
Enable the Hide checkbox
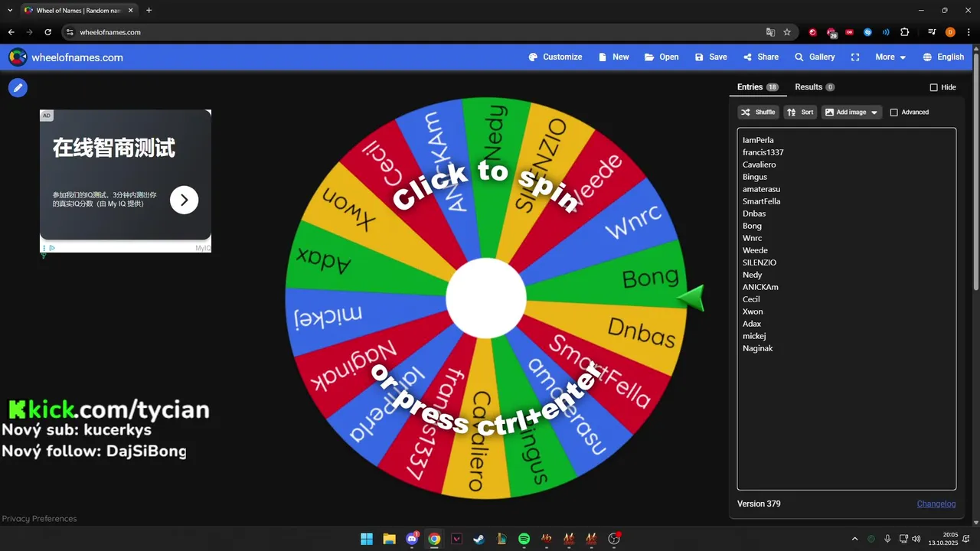(933, 88)
